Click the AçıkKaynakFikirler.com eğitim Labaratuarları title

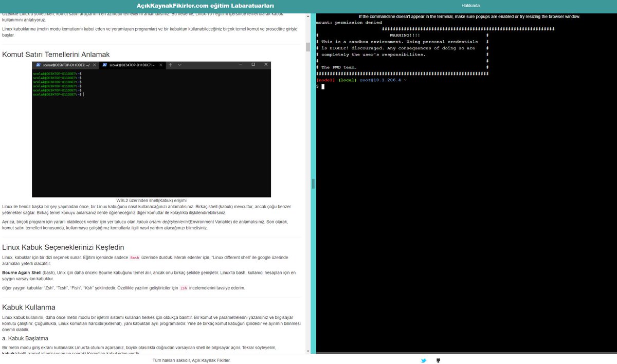point(205,5)
